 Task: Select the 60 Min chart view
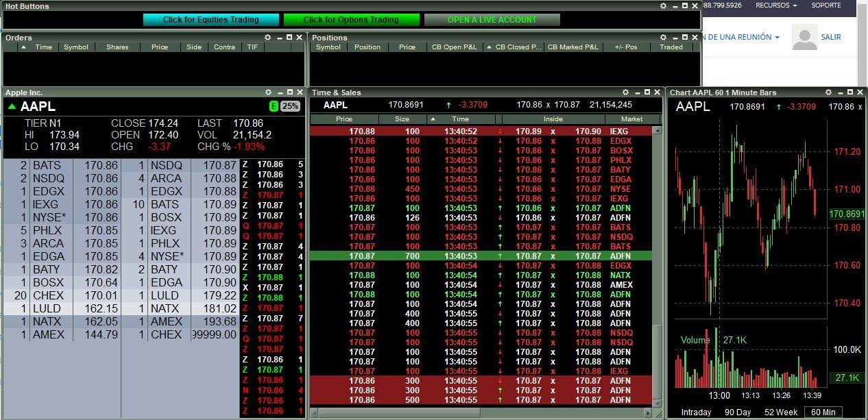(823, 412)
